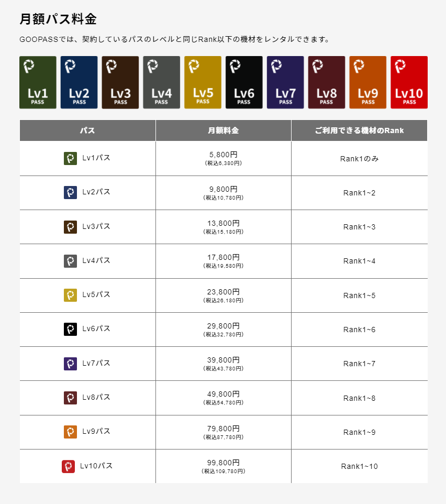Click the purple Lv7 PASS card
Screen dimensions: 446x504
point(285,82)
